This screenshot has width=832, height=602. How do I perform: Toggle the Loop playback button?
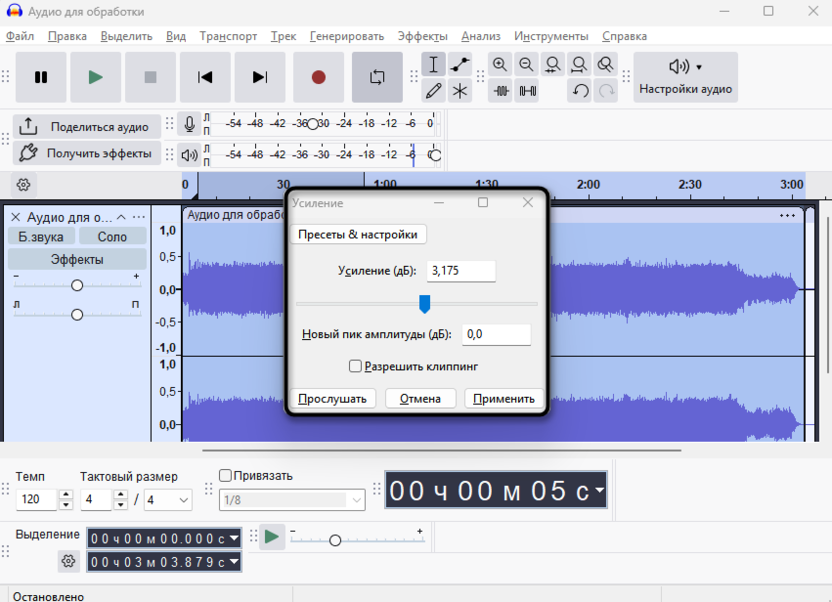tap(377, 77)
